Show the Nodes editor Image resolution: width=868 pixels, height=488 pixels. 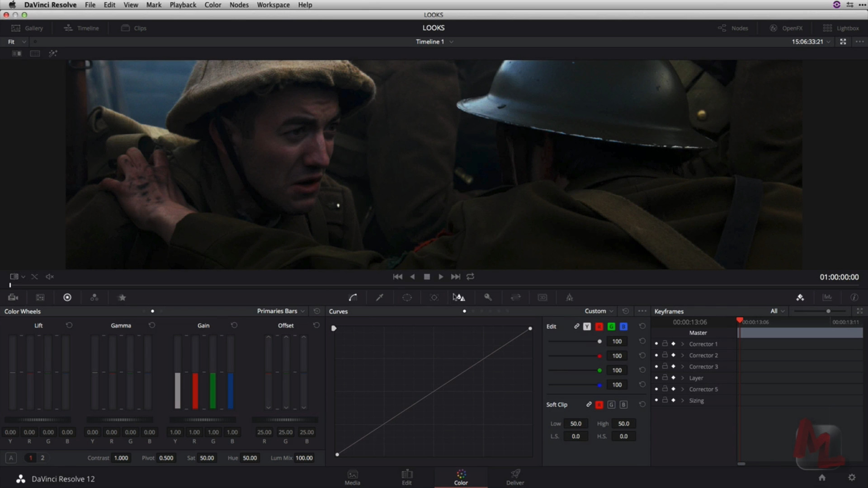click(733, 28)
